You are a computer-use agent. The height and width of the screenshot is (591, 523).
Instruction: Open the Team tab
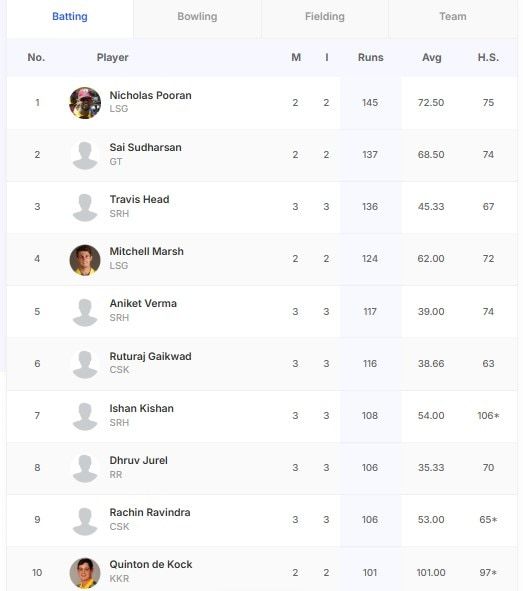coord(453,17)
